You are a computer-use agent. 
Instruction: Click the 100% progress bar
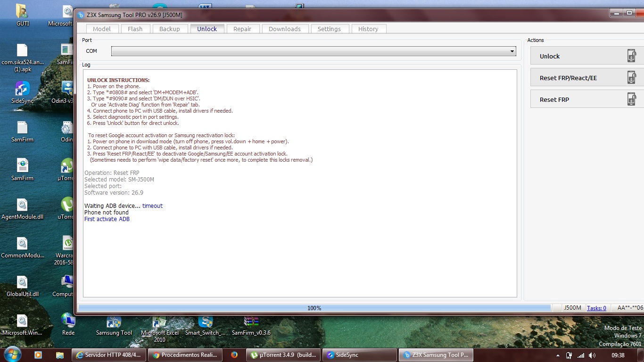314,308
